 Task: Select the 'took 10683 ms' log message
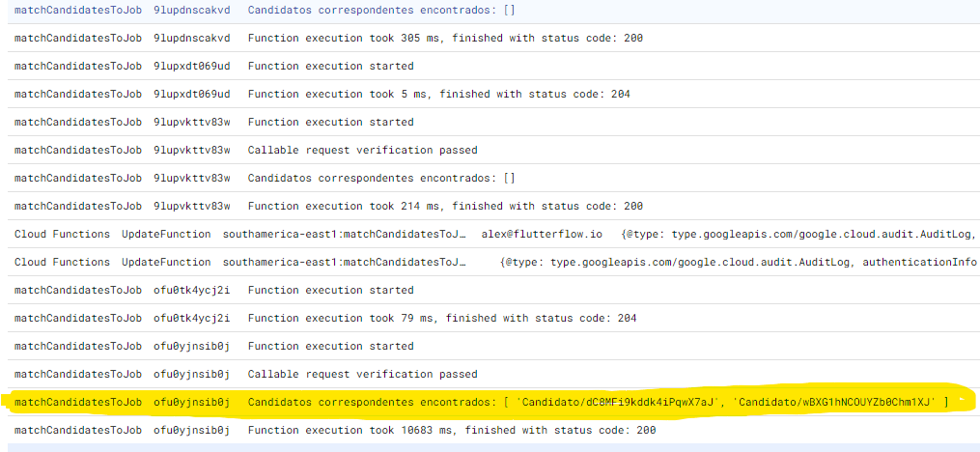452,430
